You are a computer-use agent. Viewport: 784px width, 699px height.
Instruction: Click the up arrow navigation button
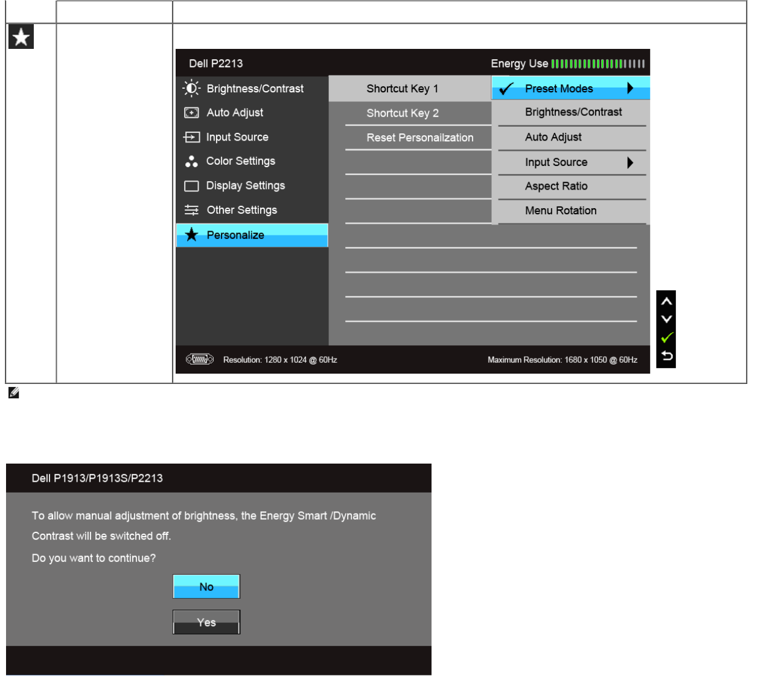pos(666,301)
